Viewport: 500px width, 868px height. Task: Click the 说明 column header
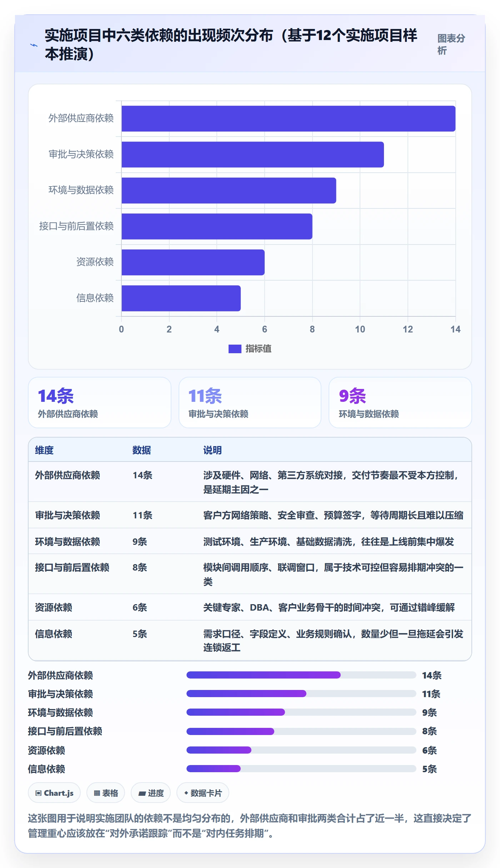pyautogui.click(x=212, y=450)
